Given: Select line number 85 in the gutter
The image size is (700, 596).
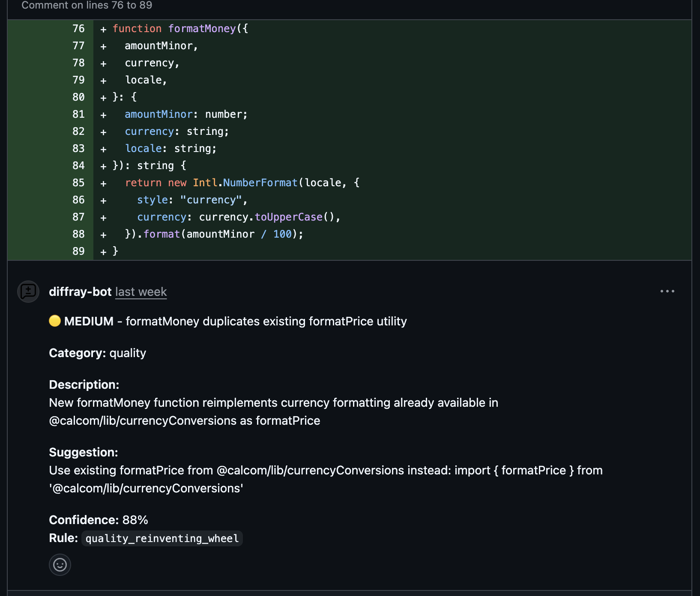Looking at the screenshot, I should 78,183.
